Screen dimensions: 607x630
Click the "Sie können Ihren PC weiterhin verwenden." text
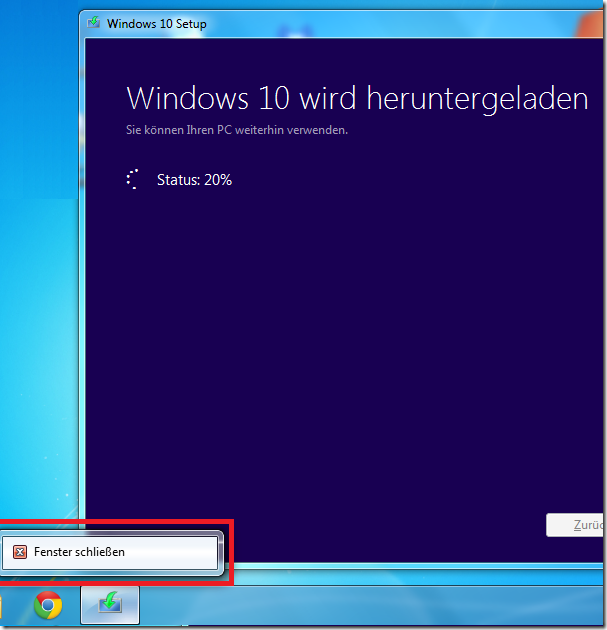coord(237,130)
